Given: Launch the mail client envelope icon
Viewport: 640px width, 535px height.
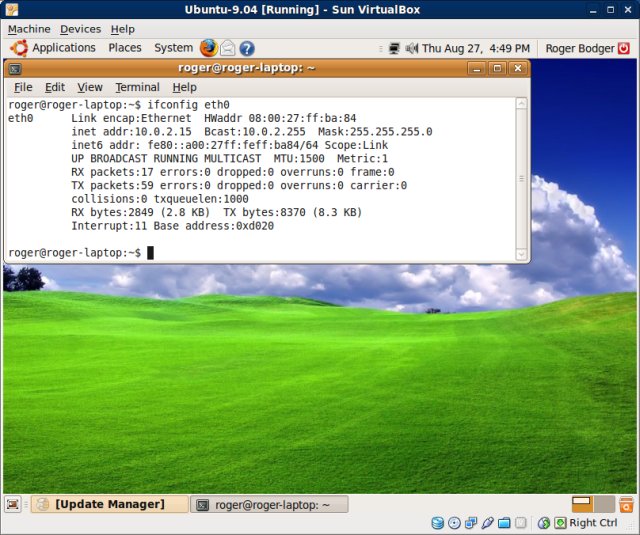Looking at the screenshot, I should click(x=228, y=49).
